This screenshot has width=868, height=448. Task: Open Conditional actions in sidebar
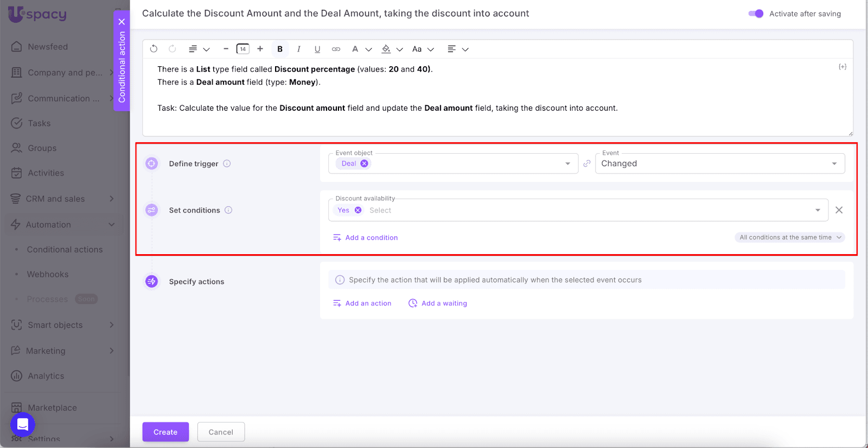pos(65,249)
